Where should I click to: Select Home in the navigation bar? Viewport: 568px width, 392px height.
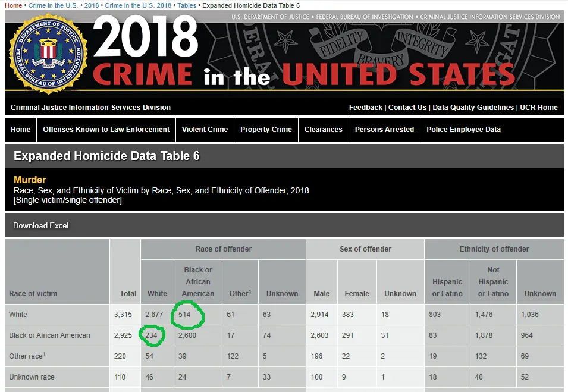click(x=21, y=129)
